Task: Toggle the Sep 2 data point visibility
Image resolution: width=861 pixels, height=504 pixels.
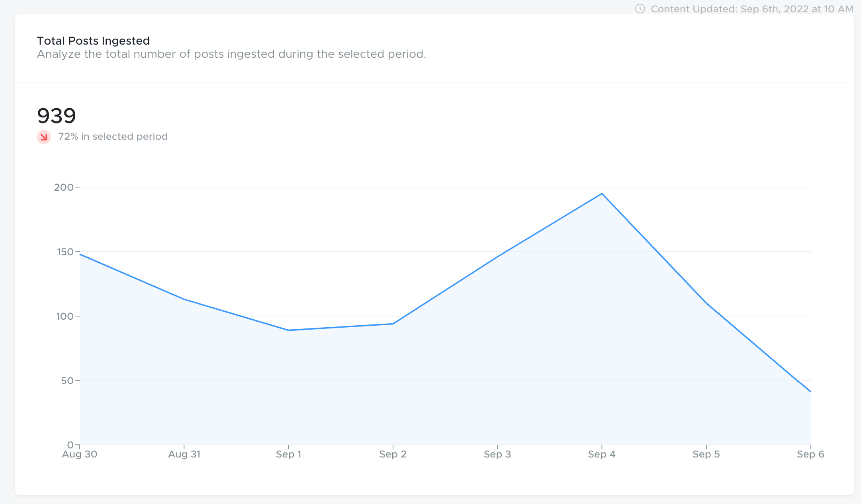Action: 393,324
